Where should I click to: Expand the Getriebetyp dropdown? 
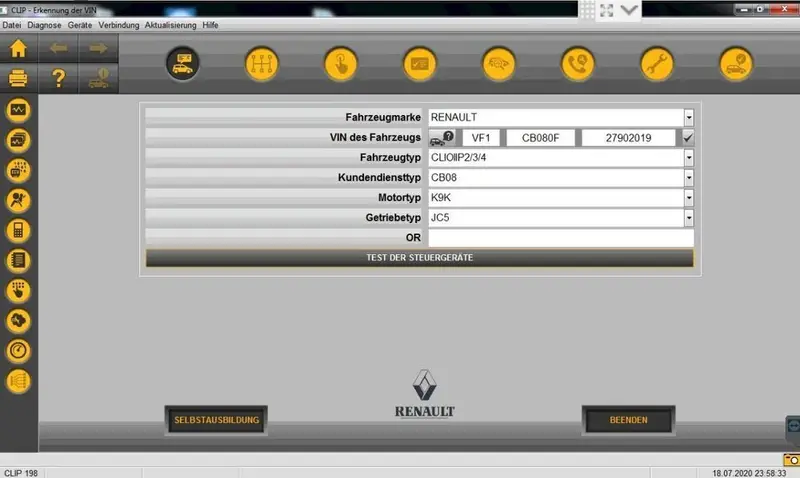(x=689, y=218)
